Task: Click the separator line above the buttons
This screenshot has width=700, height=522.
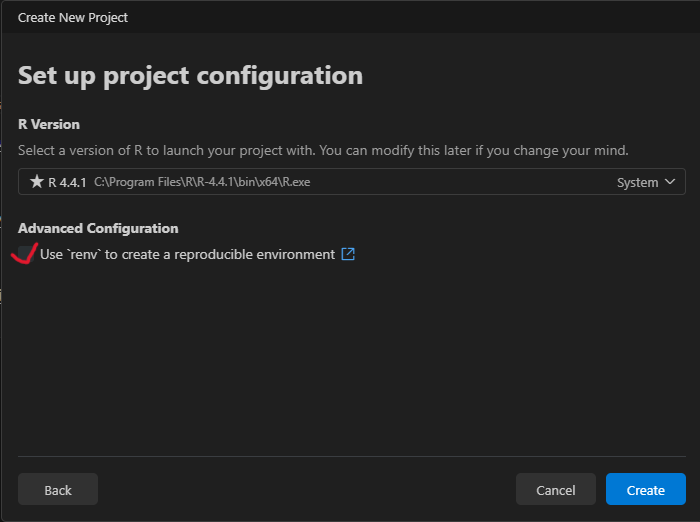Action: point(350,457)
